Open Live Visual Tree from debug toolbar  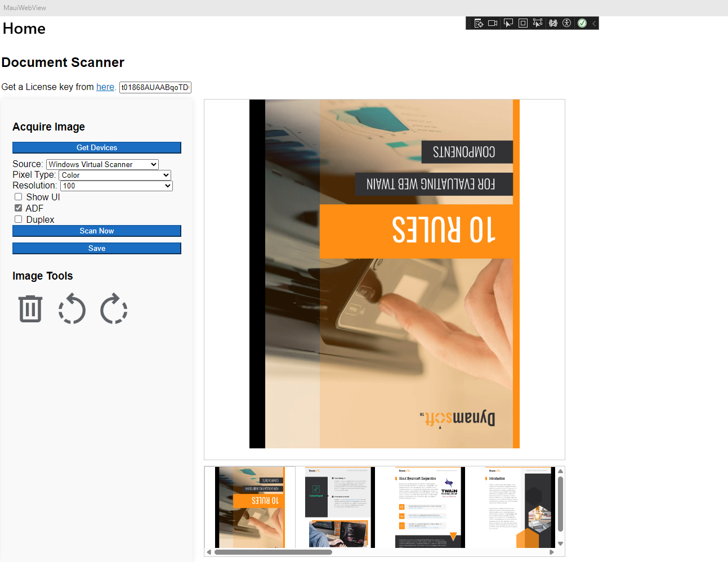click(479, 23)
